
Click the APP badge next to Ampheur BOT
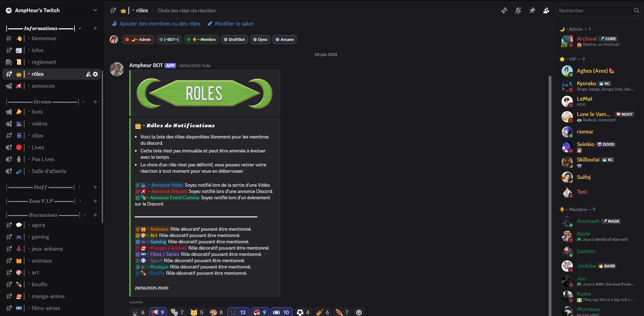pos(171,65)
